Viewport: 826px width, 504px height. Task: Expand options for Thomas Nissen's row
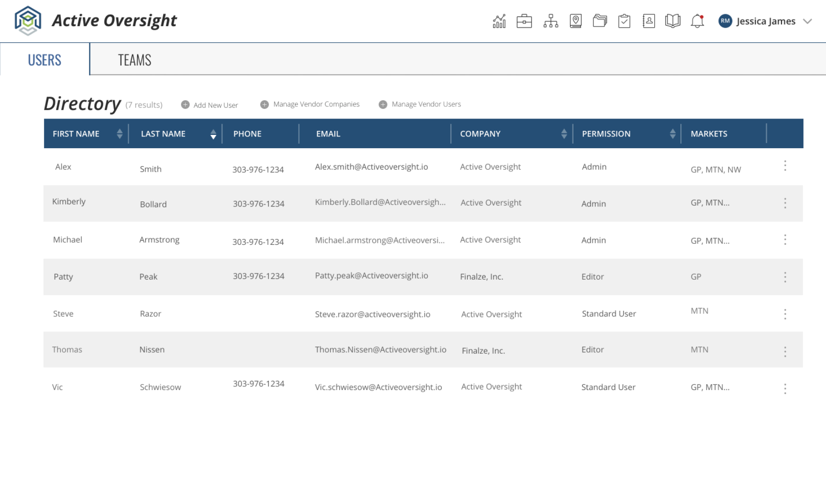785,351
